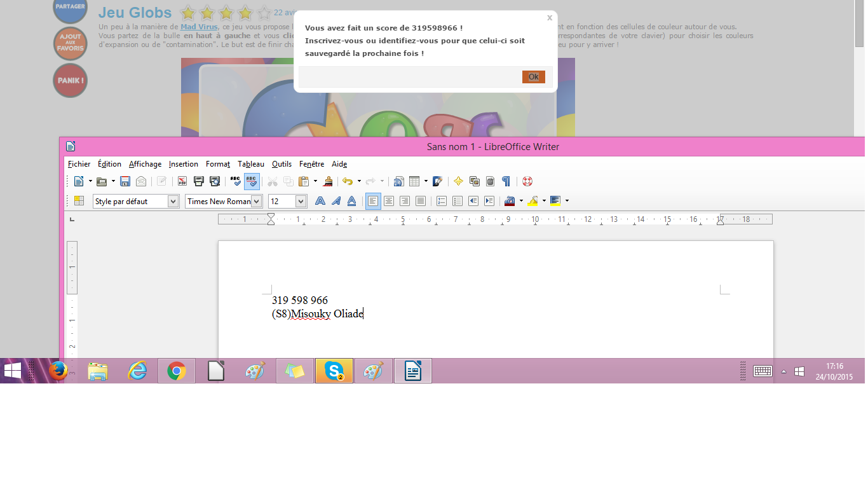Expand the font size dropdown

(301, 202)
